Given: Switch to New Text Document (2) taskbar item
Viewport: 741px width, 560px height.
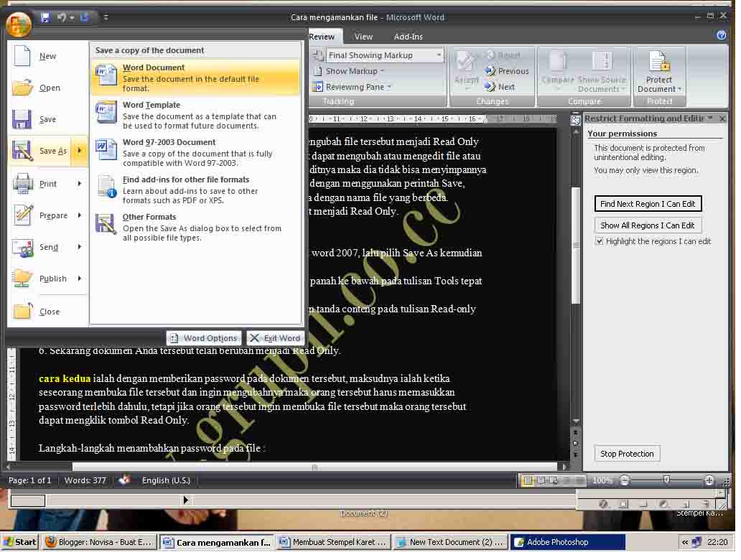Looking at the screenshot, I should pos(450,543).
